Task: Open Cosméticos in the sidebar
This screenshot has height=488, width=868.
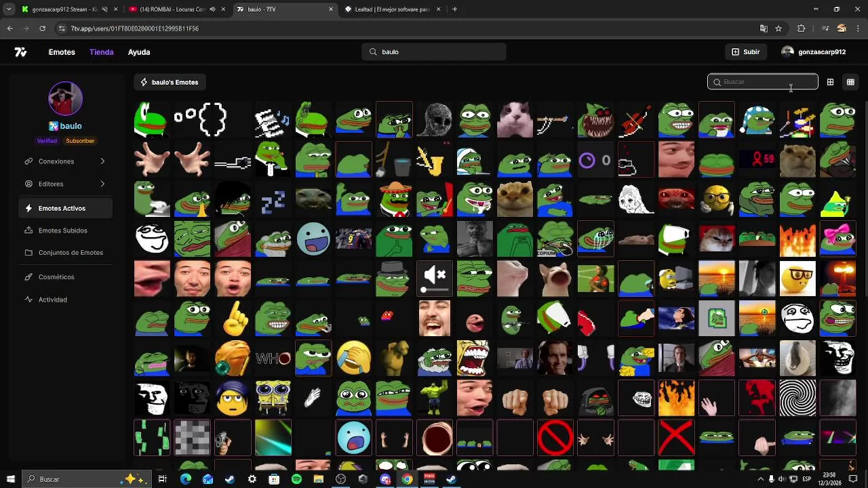Action: click(65, 277)
